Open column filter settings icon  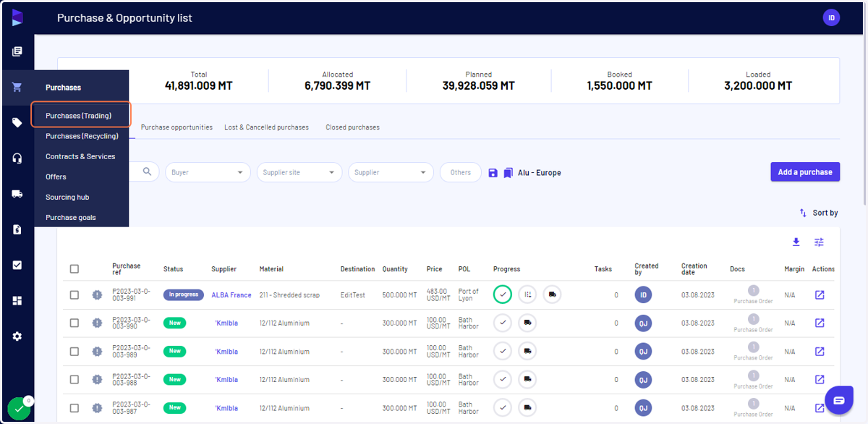click(x=819, y=242)
